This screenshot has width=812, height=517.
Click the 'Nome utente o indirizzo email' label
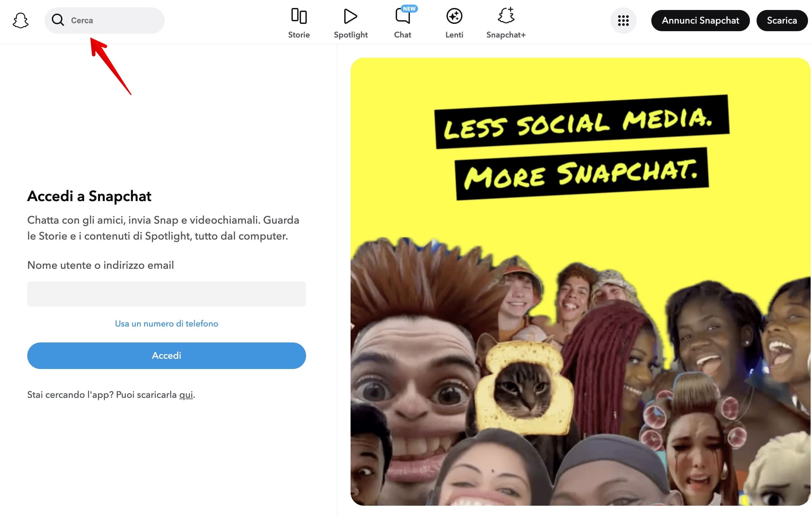[x=101, y=265]
